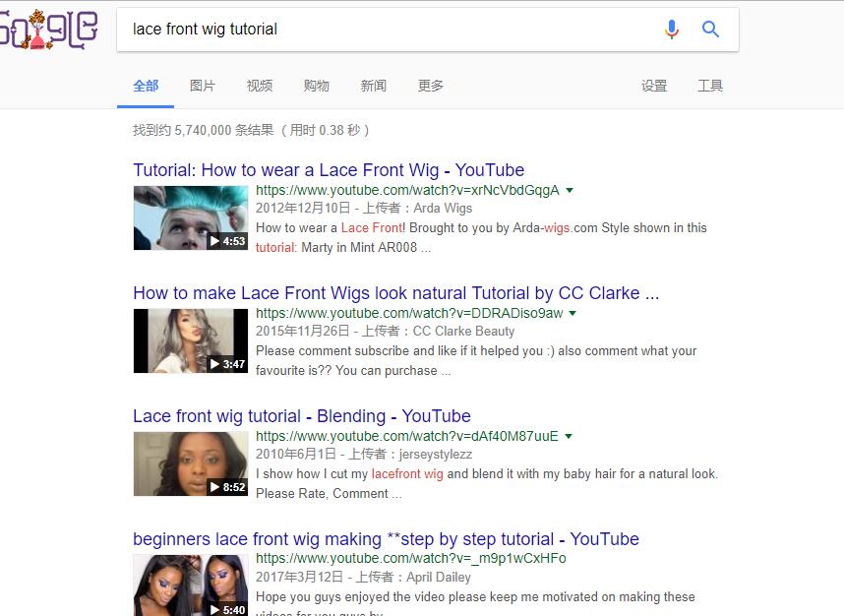
Task: Select the 全部 tab
Action: coord(146,86)
